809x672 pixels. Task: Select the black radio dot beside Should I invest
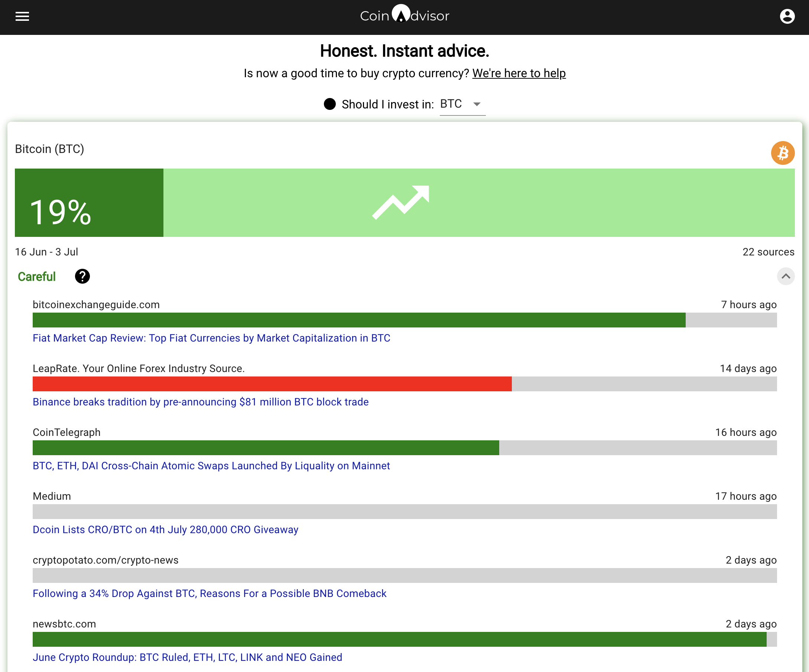point(330,104)
